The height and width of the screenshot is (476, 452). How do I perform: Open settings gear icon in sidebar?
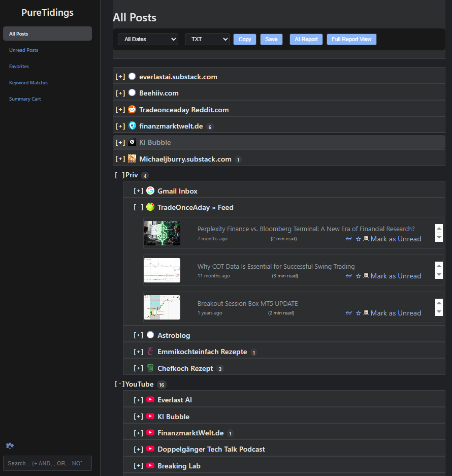[10, 446]
